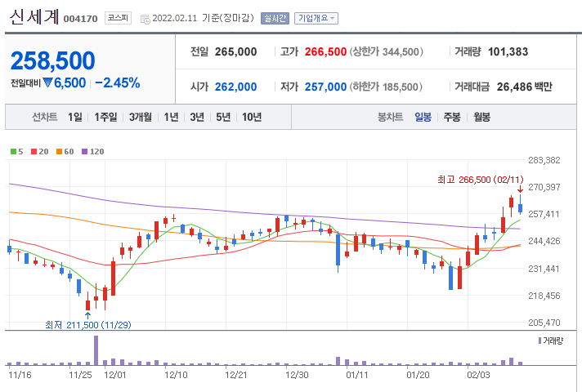Click the 205,470 price axis label

tap(544, 323)
